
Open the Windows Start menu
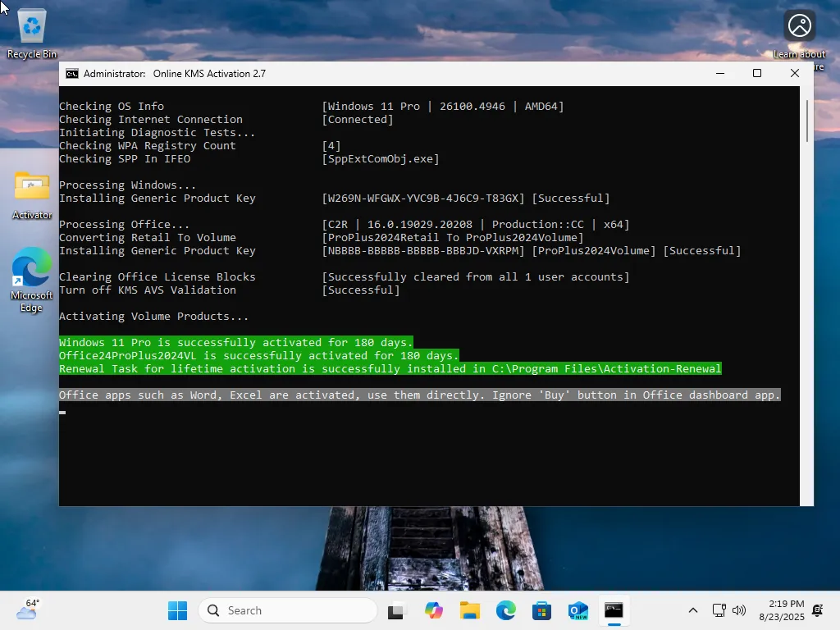(x=177, y=610)
